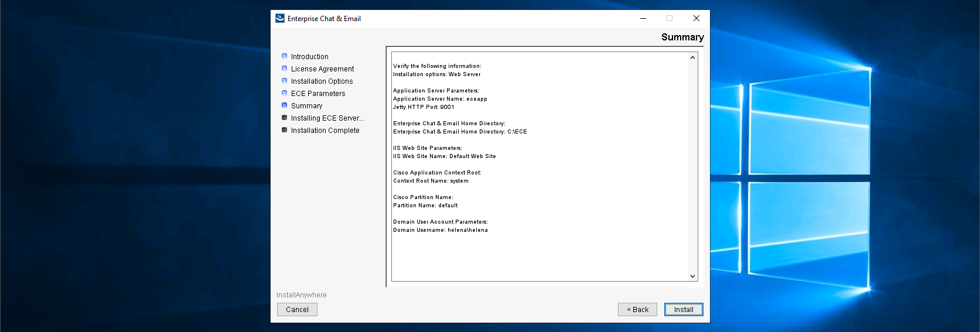This screenshot has width=980, height=332.
Task: Go back with the Back button
Action: (637, 310)
